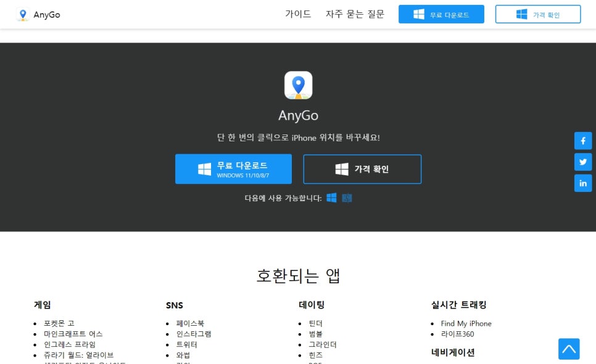
Task: Click the 라이프360 list item
Action: [458, 334]
